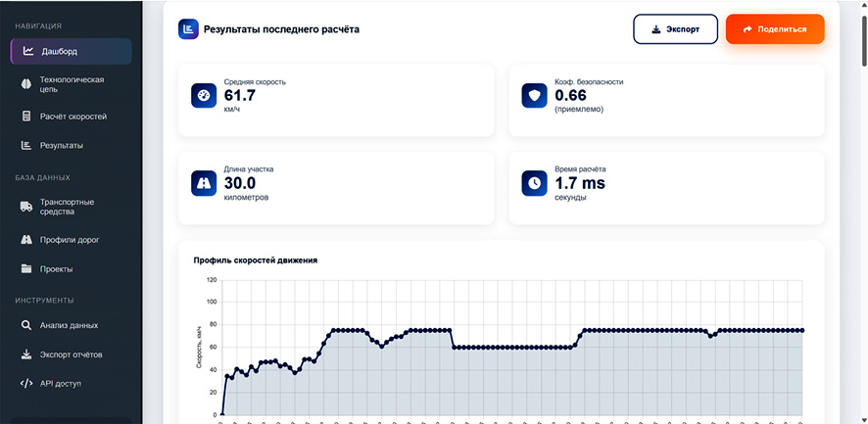Click the magnifier icon for Анализ данных
Viewport: 868px width, 424px height.
pos(26,325)
